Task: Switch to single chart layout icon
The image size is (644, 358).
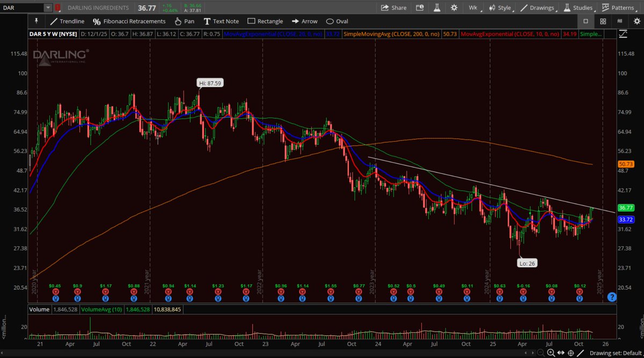Action: click(x=586, y=21)
